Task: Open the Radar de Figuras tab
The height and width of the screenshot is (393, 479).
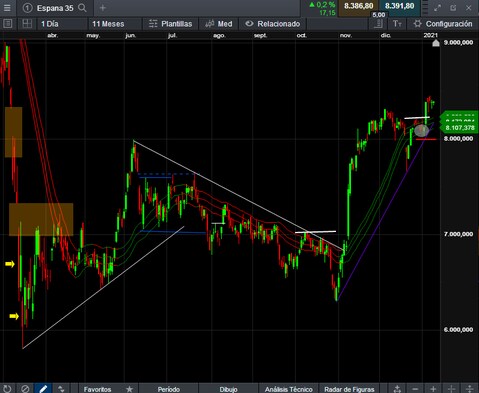Action: point(349,389)
